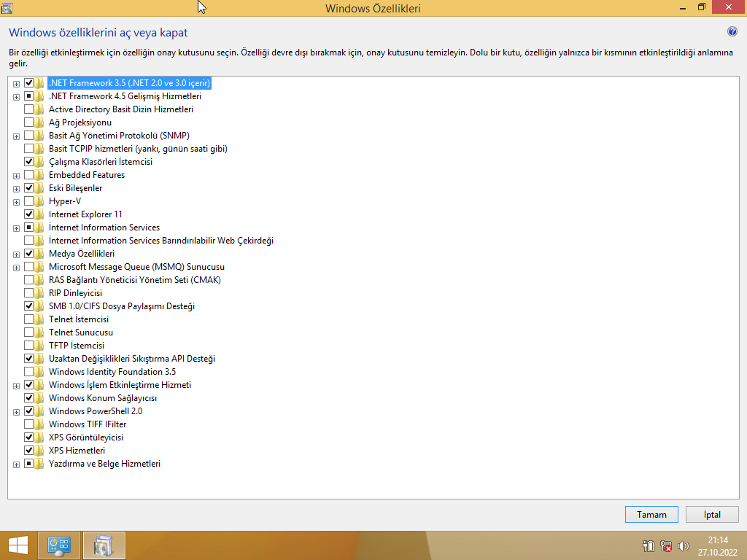Click the Windows Features title bar icon
The height and width of the screenshot is (560, 747).
pyautogui.click(x=7, y=7)
